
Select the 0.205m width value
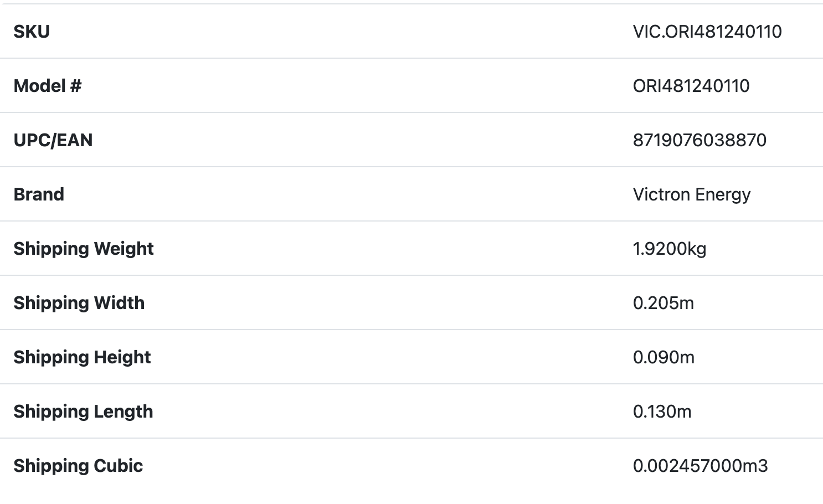(x=663, y=303)
